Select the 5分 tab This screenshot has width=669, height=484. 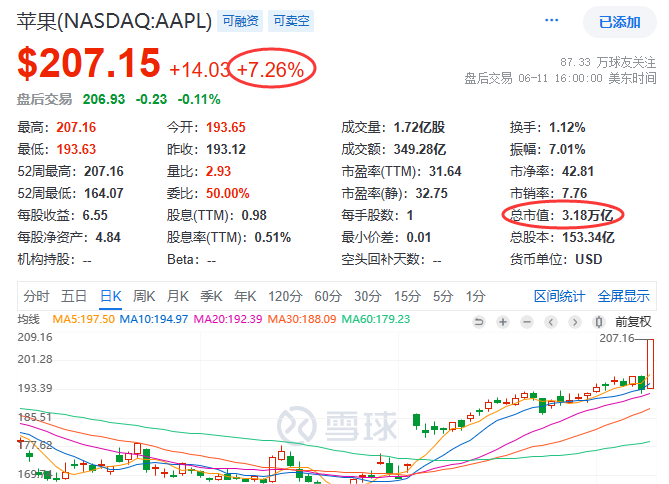click(443, 296)
